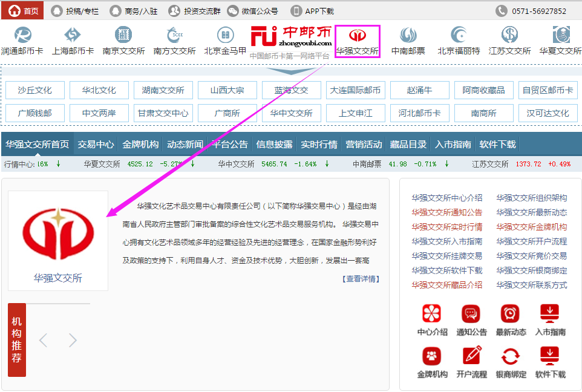
Task: Open 华强文交所藏品介绍 link
Action: click(447, 285)
